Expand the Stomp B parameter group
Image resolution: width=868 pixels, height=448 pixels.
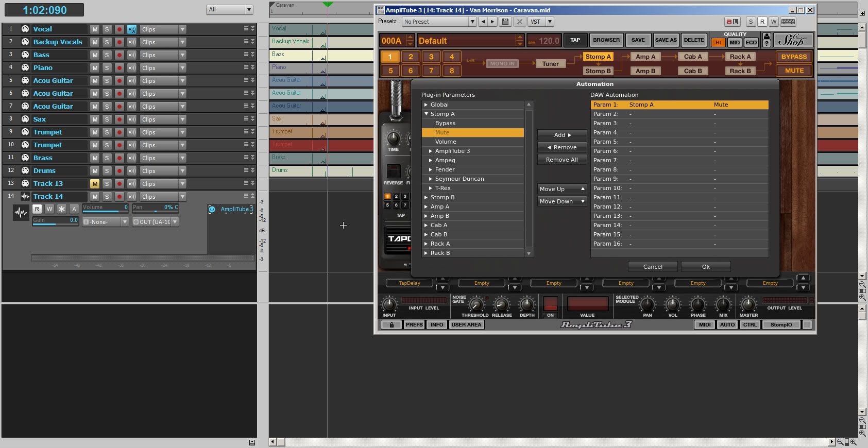point(426,197)
